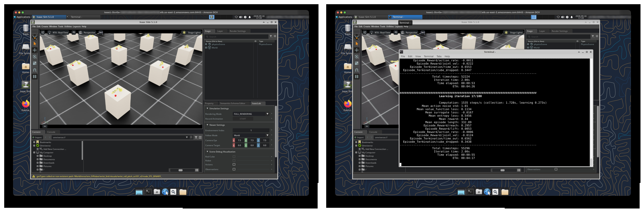644x212 pixels.
Task: Open Tabs menu in Terminal window
Action: coord(439,57)
